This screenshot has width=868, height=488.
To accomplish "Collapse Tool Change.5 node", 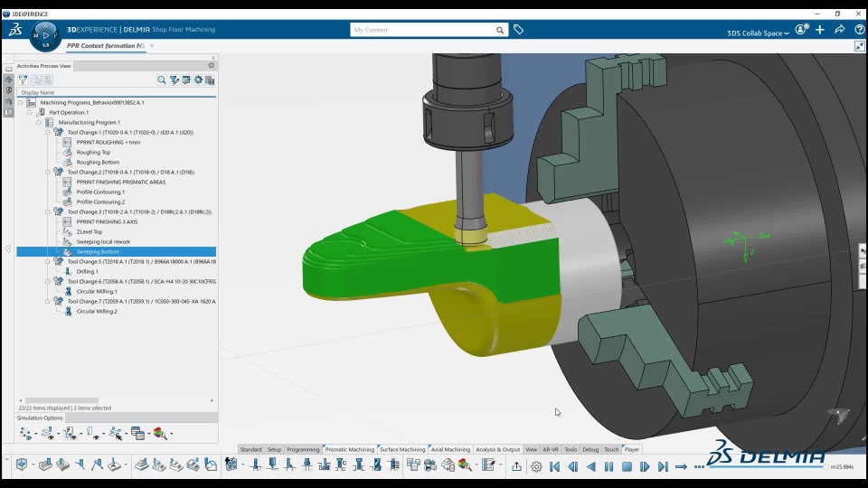I will click(48, 262).
